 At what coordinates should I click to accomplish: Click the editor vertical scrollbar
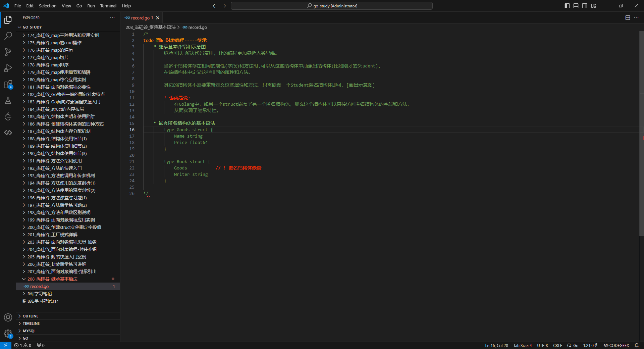[x=641, y=134]
